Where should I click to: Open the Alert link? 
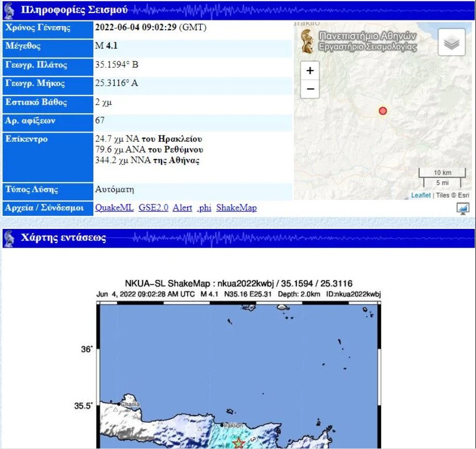point(182,208)
